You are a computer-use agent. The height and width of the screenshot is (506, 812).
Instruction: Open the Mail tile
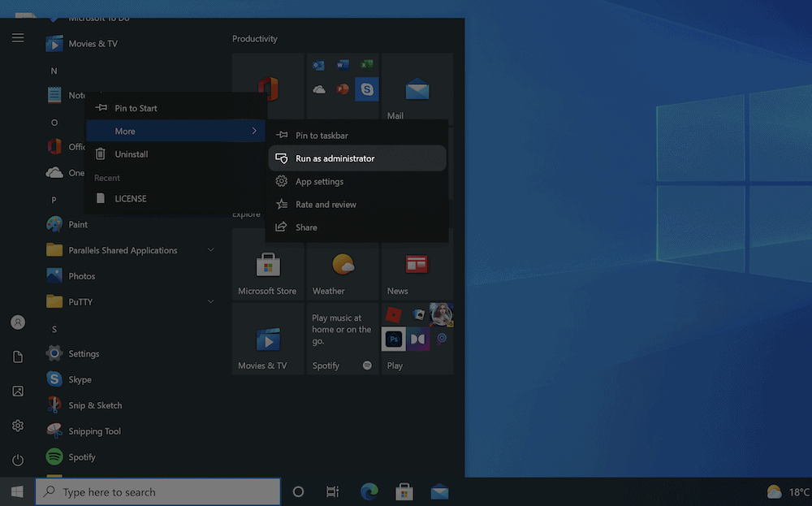pyautogui.click(x=417, y=89)
